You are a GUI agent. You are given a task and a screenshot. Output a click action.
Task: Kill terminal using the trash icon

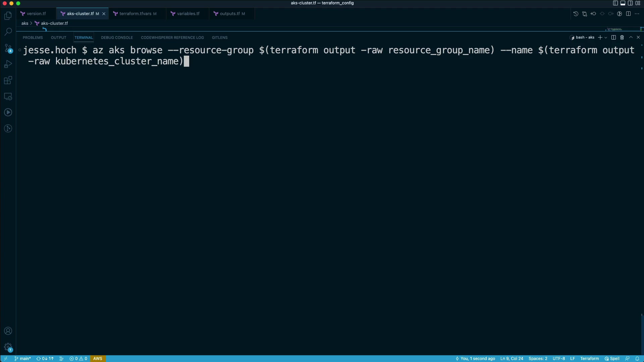point(622,38)
